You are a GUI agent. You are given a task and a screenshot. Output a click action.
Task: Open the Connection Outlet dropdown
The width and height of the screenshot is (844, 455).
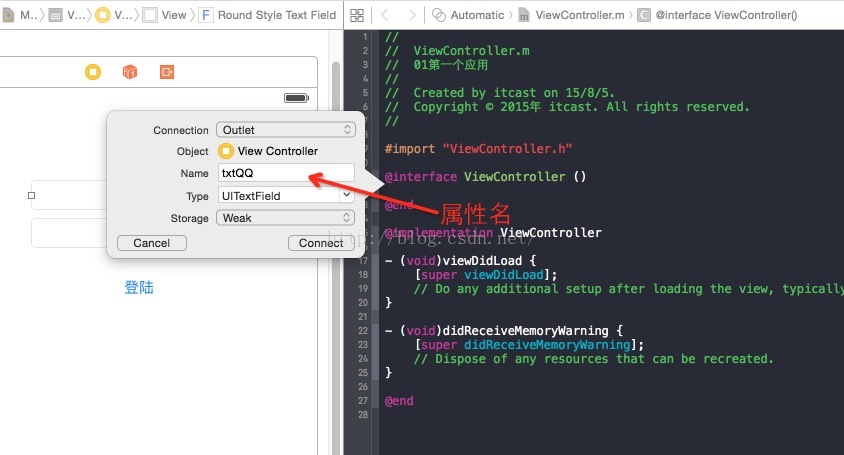point(286,130)
